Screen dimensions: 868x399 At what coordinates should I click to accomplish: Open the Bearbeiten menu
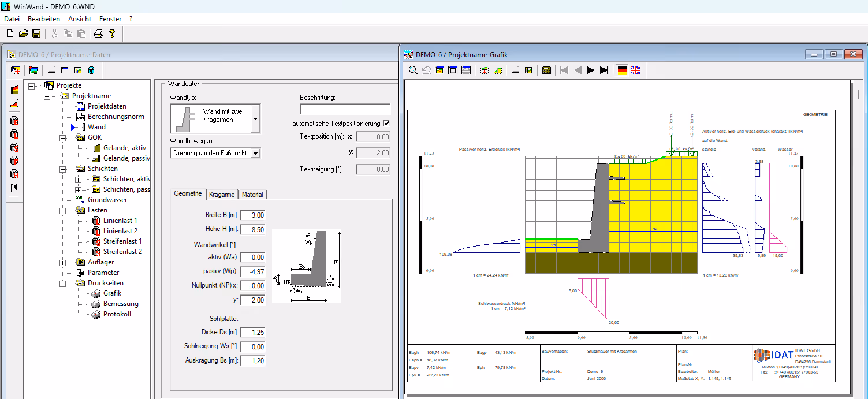coord(44,19)
